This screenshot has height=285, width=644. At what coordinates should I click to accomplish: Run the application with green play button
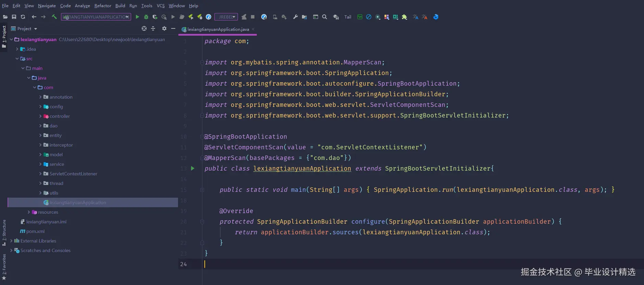(x=137, y=17)
